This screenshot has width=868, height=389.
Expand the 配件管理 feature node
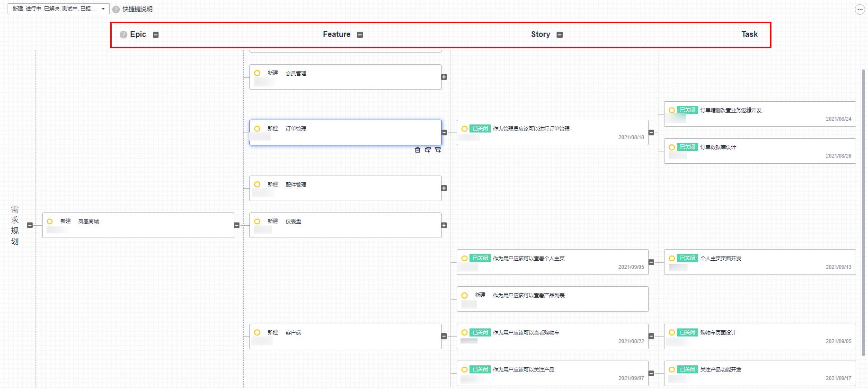coord(444,188)
